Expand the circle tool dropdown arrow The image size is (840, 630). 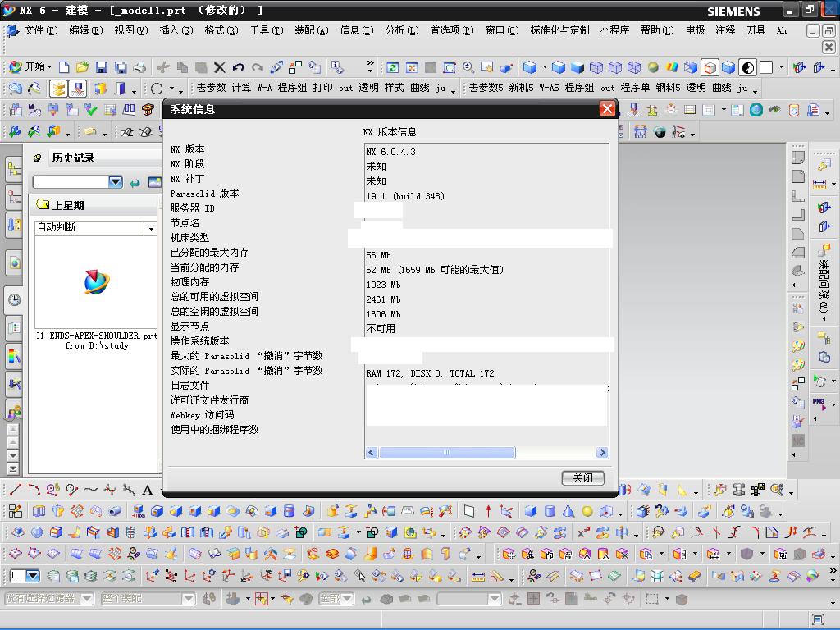[172, 89]
